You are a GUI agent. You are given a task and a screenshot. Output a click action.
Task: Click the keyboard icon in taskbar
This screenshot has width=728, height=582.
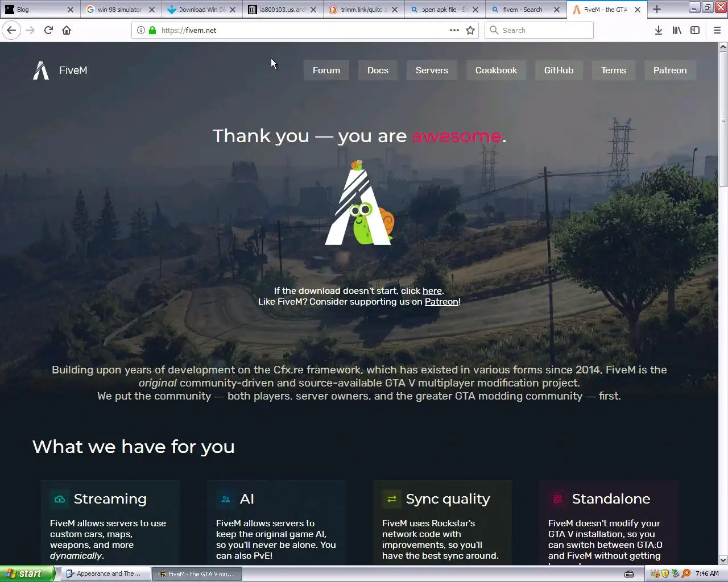[629, 574]
